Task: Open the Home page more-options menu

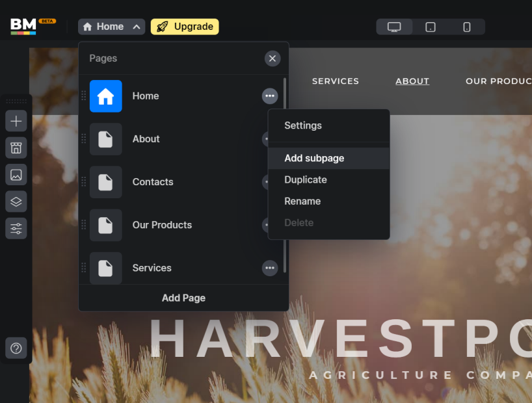Action: [270, 96]
